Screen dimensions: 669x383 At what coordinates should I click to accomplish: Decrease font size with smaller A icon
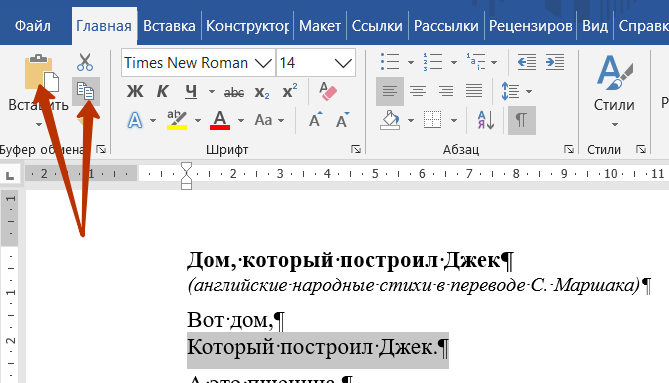[x=343, y=120]
